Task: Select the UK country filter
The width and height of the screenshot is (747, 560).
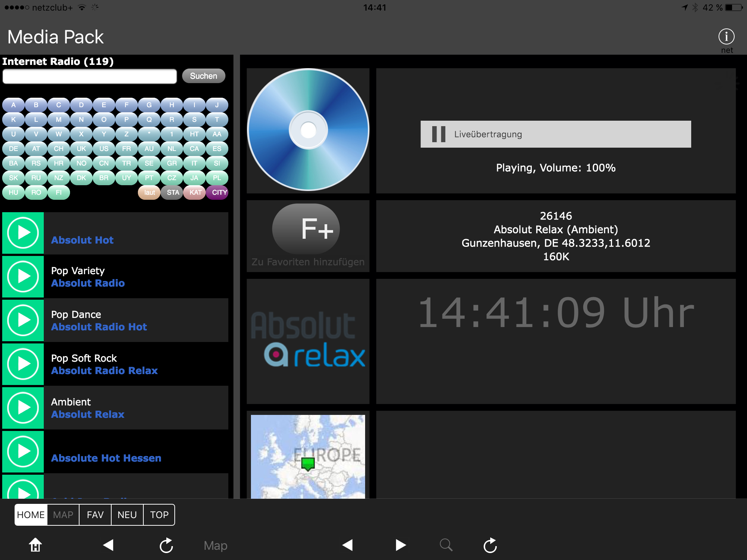Action: tap(81, 149)
